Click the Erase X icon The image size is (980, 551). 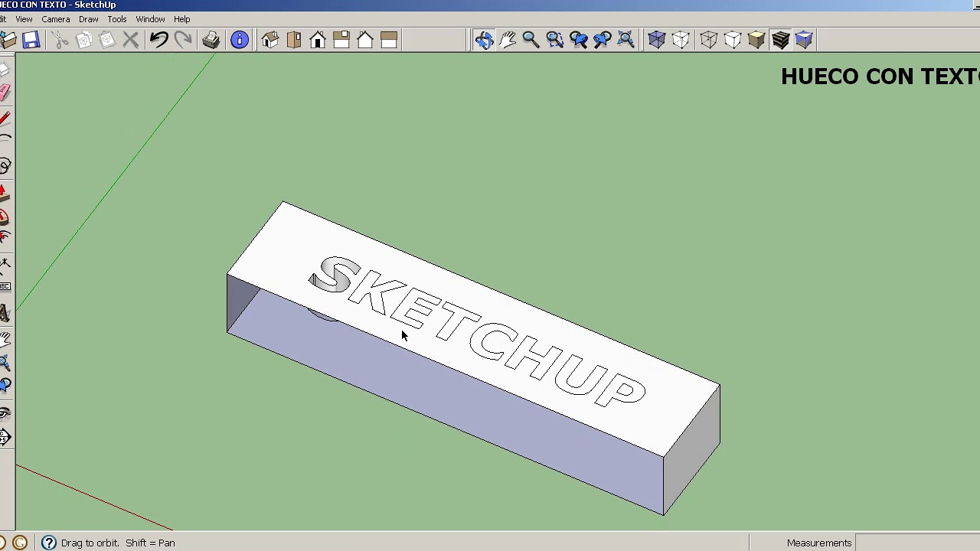tap(131, 40)
